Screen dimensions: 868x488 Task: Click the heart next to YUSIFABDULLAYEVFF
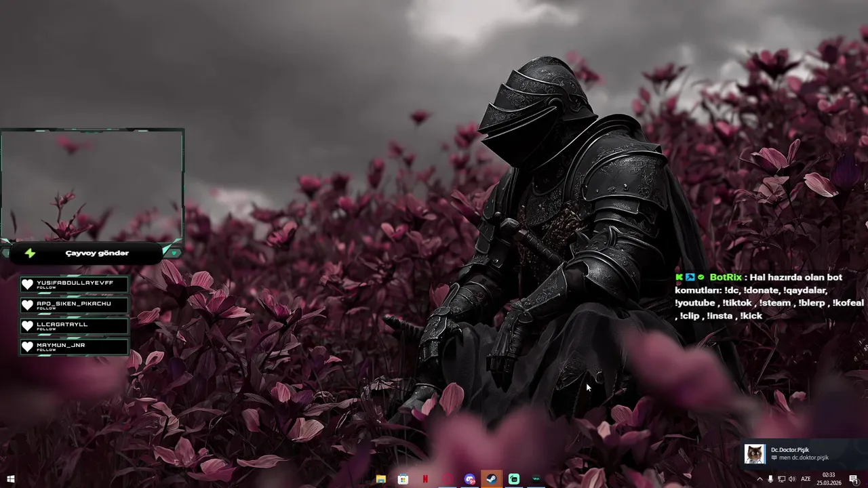[x=28, y=284]
